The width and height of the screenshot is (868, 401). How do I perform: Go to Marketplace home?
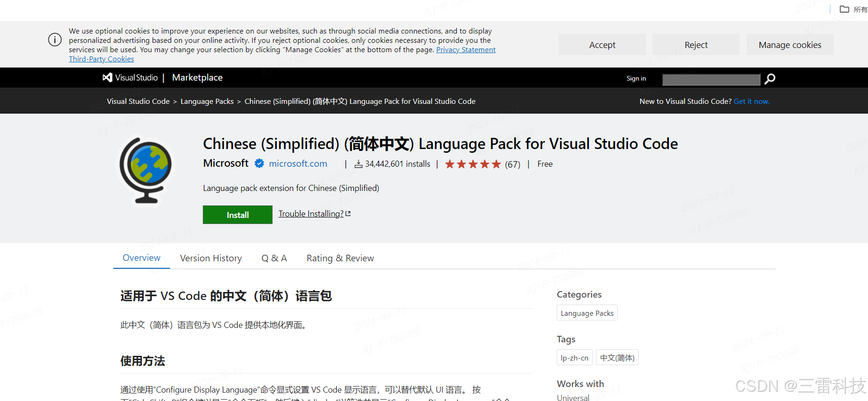click(x=197, y=77)
